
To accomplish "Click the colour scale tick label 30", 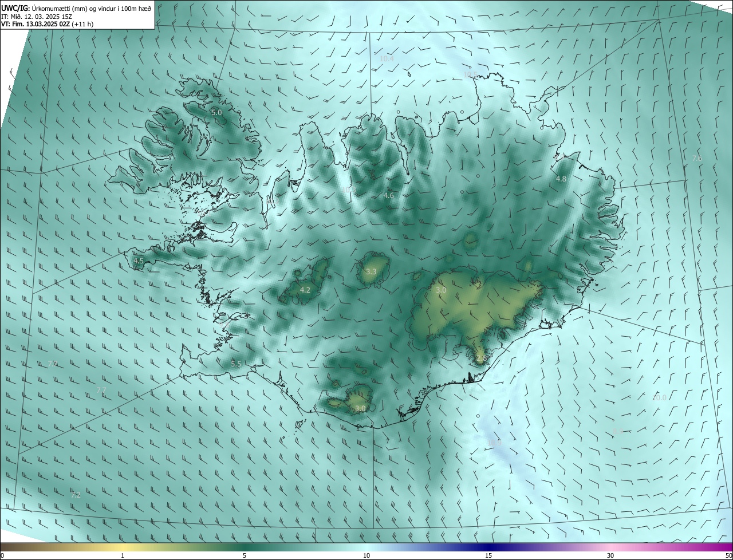I will (610, 555).
